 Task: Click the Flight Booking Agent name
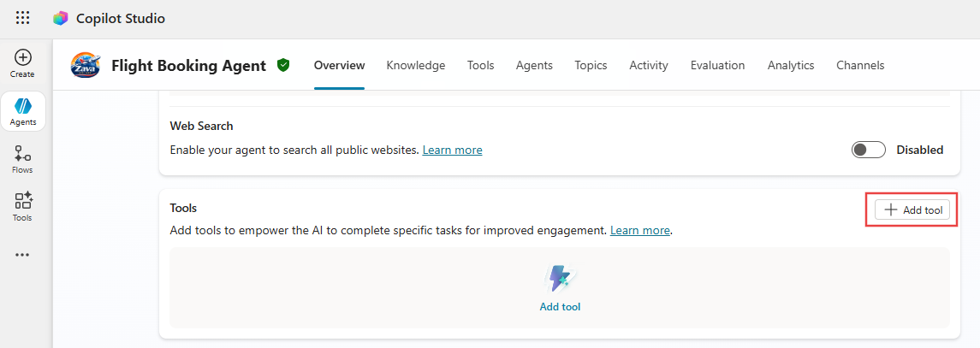[189, 65]
